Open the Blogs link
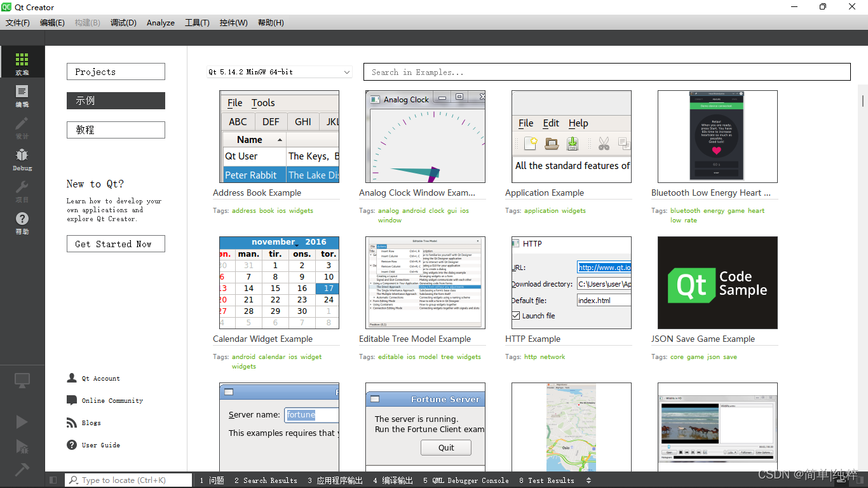 (x=91, y=423)
